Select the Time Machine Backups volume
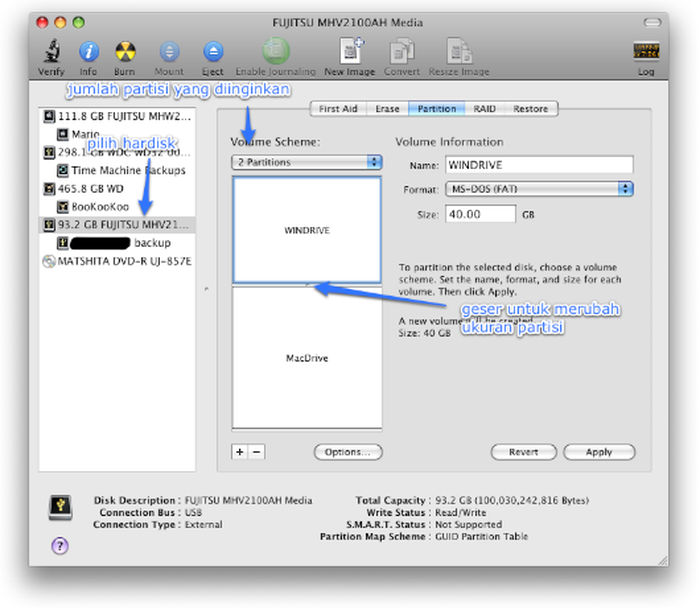 [117, 170]
